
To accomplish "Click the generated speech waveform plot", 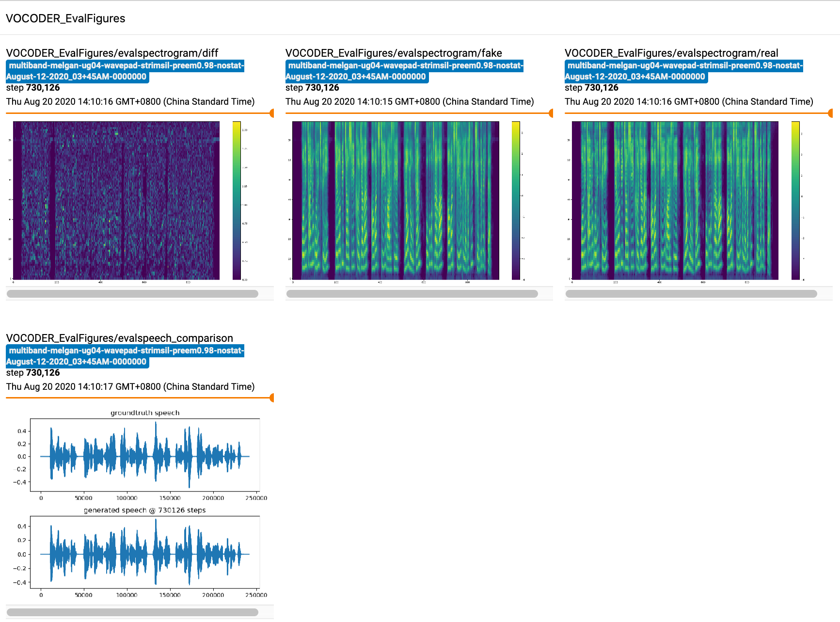I will (145, 553).
